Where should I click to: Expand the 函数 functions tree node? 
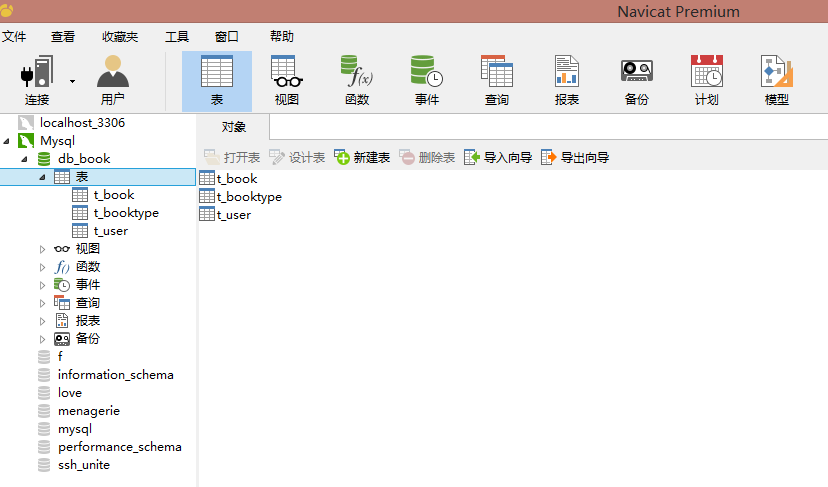click(x=42, y=267)
